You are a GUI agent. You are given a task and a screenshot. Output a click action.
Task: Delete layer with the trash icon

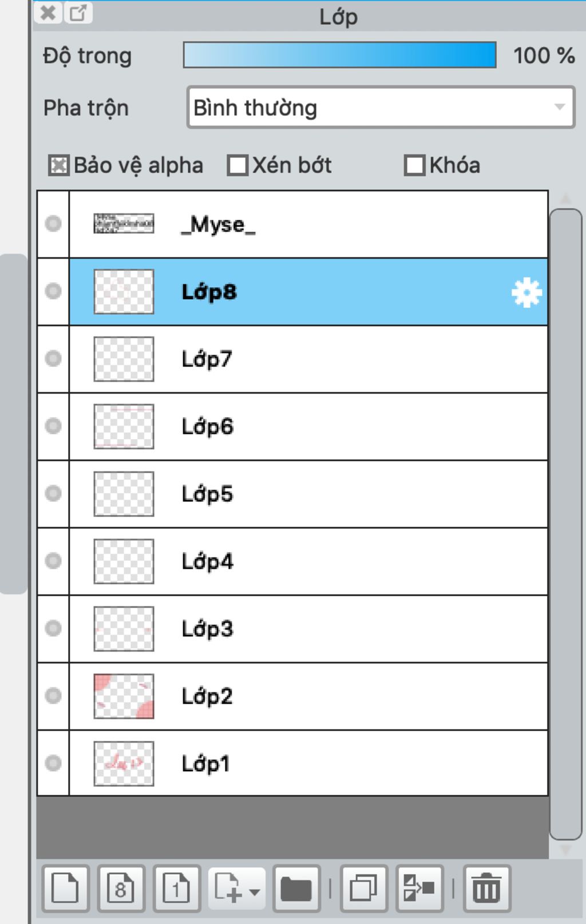click(x=486, y=888)
